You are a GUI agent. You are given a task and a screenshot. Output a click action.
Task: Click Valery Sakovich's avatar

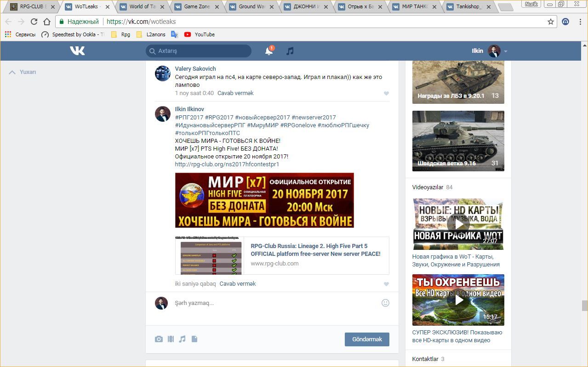point(162,73)
